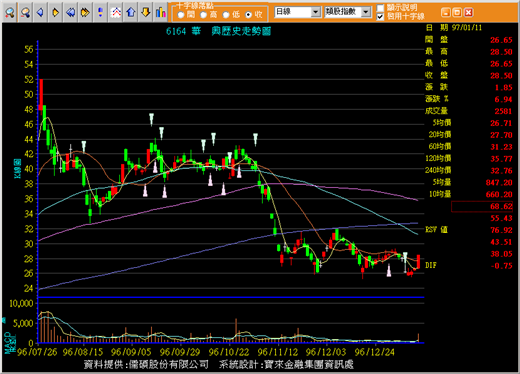Click the double yellow right arrows

[85, 13]
